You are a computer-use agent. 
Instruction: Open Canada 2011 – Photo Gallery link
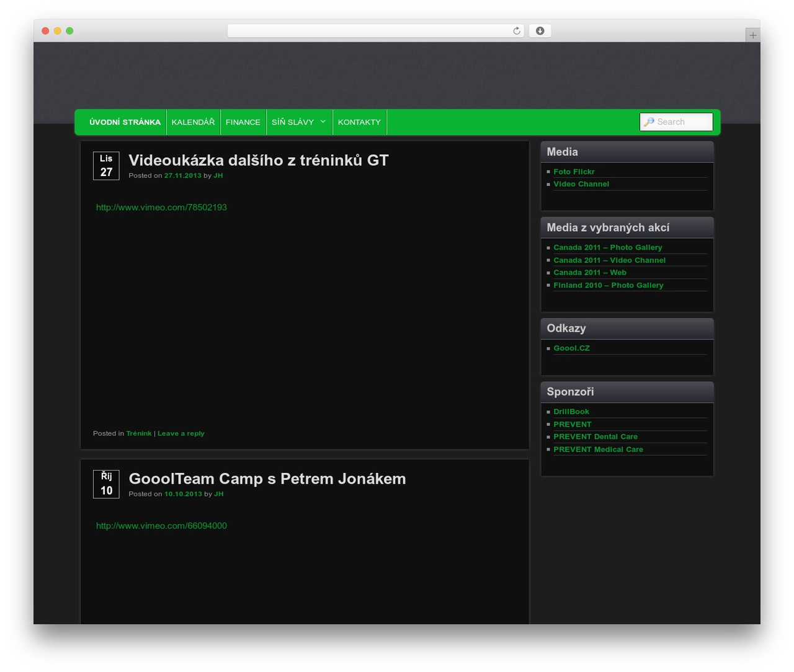[608, 247]
